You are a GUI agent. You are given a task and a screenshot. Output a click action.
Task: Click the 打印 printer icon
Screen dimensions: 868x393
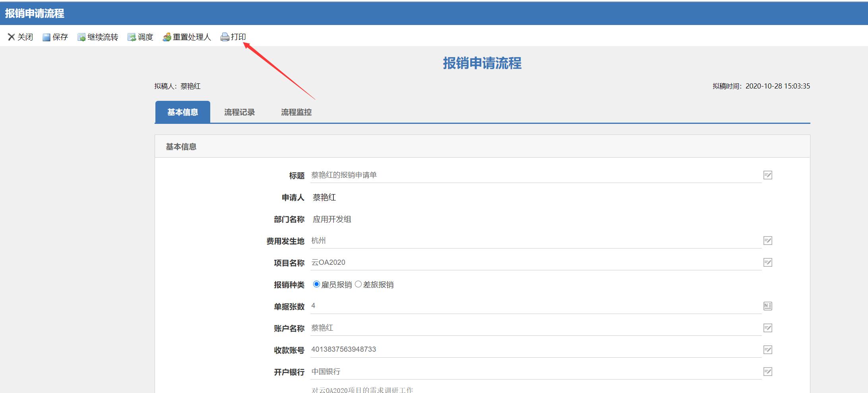225,37
